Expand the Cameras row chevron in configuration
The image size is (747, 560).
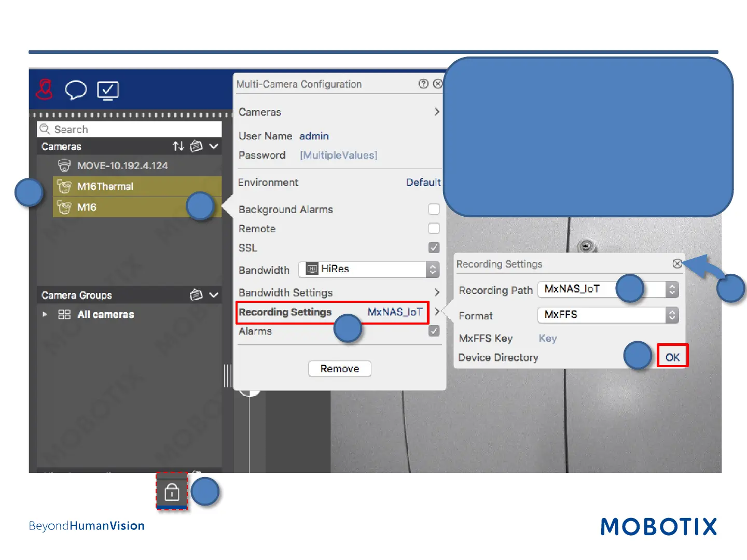(x=437, y=111)
